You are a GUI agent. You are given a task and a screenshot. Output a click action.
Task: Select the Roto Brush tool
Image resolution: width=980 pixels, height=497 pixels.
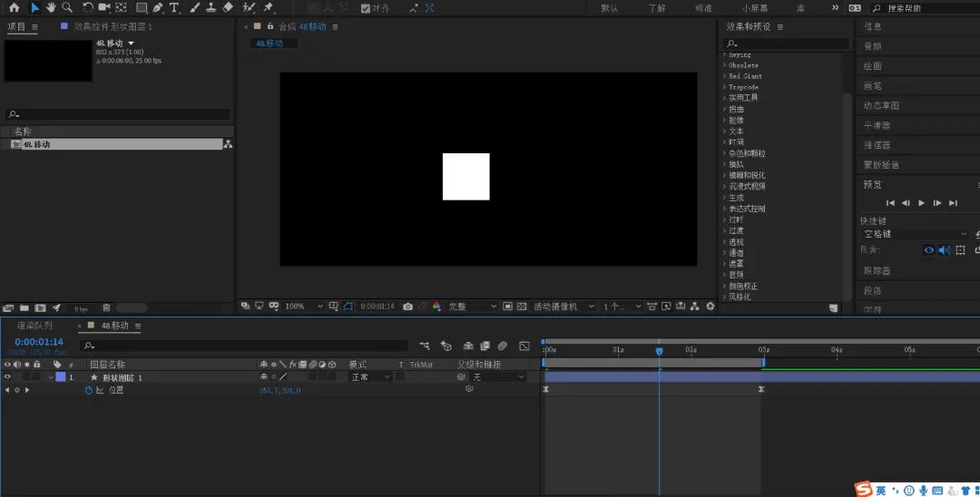[249, 7]
